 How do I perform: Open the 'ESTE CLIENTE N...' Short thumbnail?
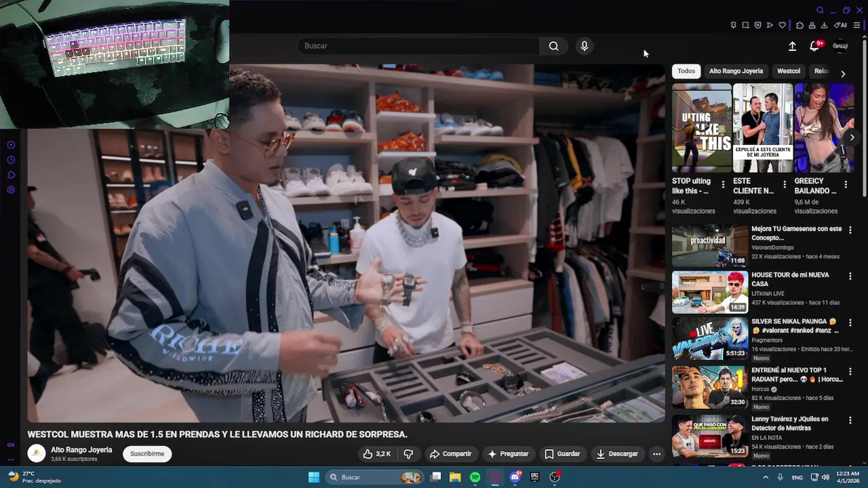[763, 128]
